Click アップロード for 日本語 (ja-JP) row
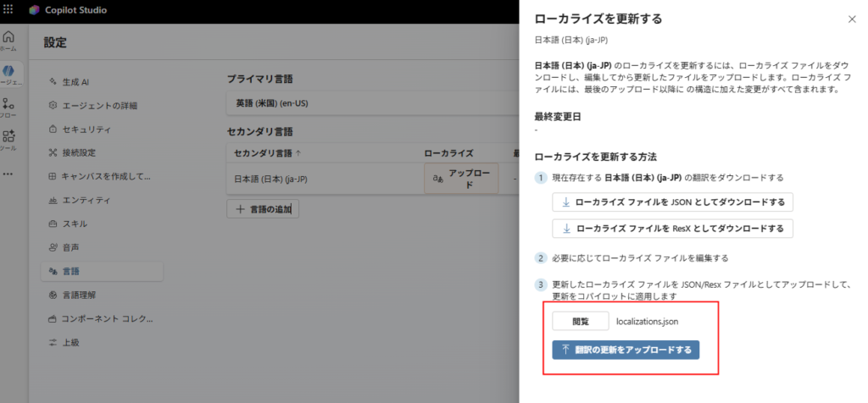The image size is (868, 403). (461, 179)
